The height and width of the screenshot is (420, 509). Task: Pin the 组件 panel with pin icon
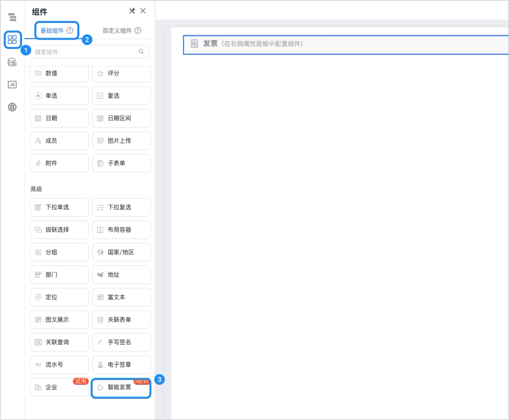click(x=132, y=11)
